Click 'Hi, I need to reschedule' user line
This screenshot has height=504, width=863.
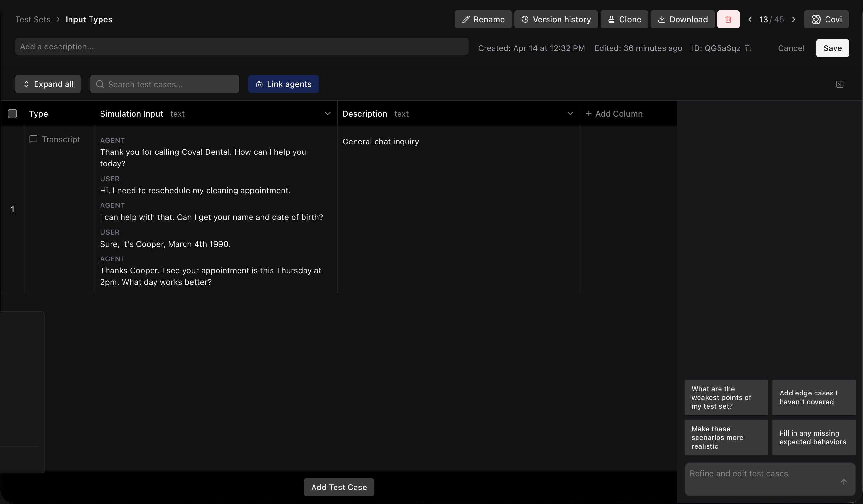point(195,190)
